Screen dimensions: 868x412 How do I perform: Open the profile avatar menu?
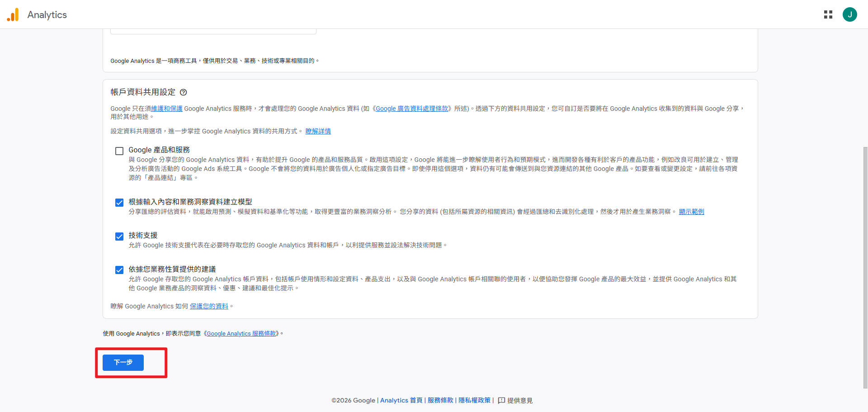pyautogui.click(x=850, y=14)
